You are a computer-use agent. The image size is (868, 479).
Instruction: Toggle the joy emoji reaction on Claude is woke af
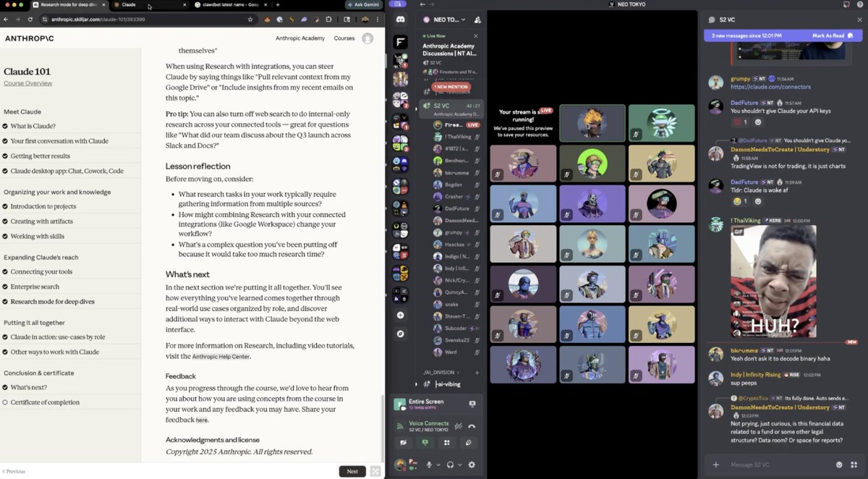[x=740, y=201]
